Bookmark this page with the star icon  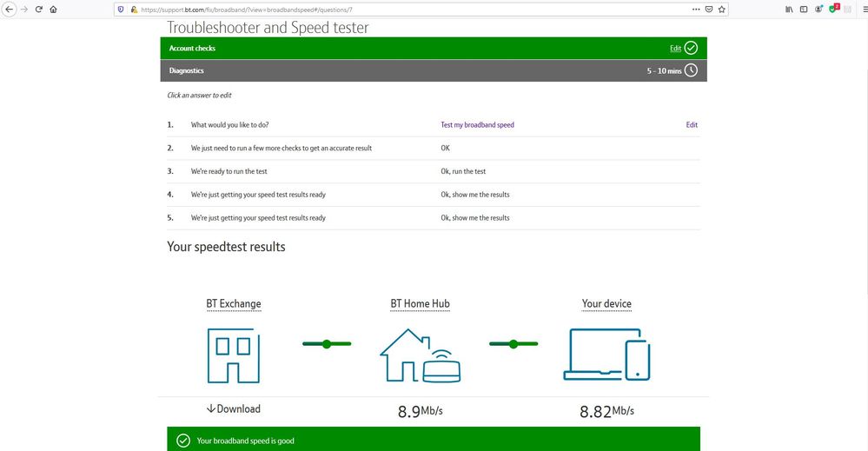pyautogui.click(x=721, y=9)
